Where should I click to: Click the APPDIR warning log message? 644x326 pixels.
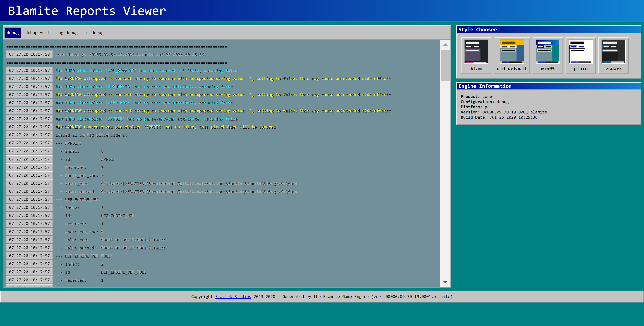click(x=165, y=127)
